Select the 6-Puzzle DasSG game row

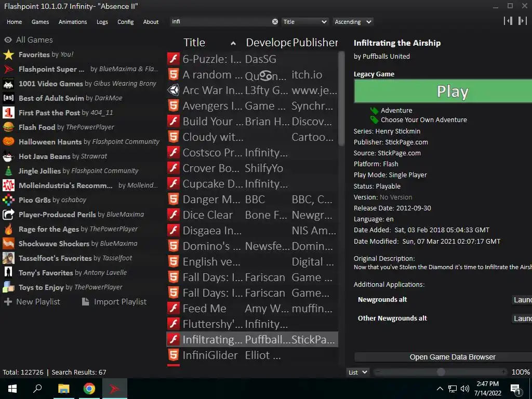click(252, 59)
